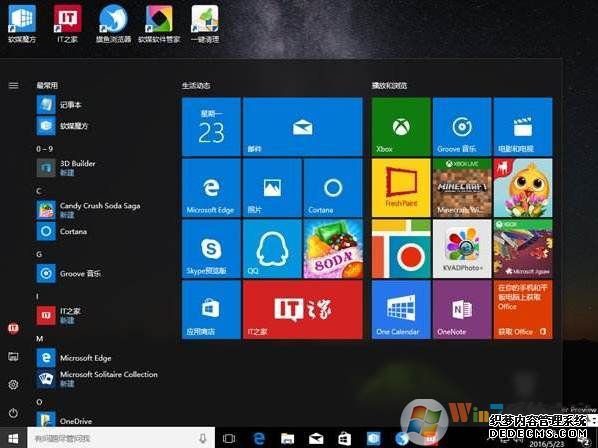Image resolution: width=598 pixels, height=448 pixels.
Task: Click the 获取 Office orange tile
Action: click(523, 310)
